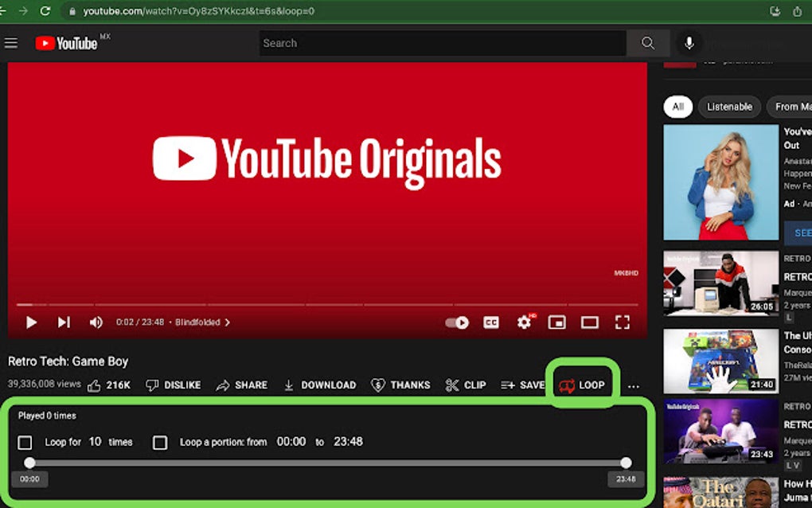Click the Thanks button
The height and width of the screenshot is (508, 812).
[x=400, y=385]
